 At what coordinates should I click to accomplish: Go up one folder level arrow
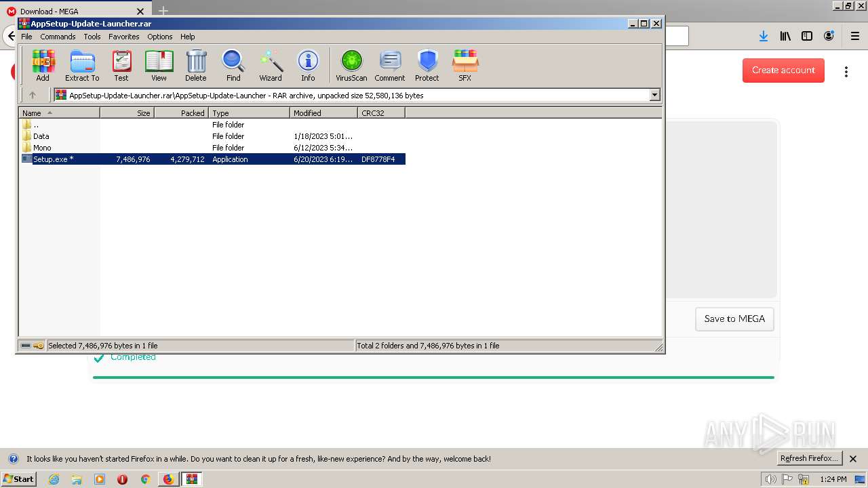pos(32,96)
